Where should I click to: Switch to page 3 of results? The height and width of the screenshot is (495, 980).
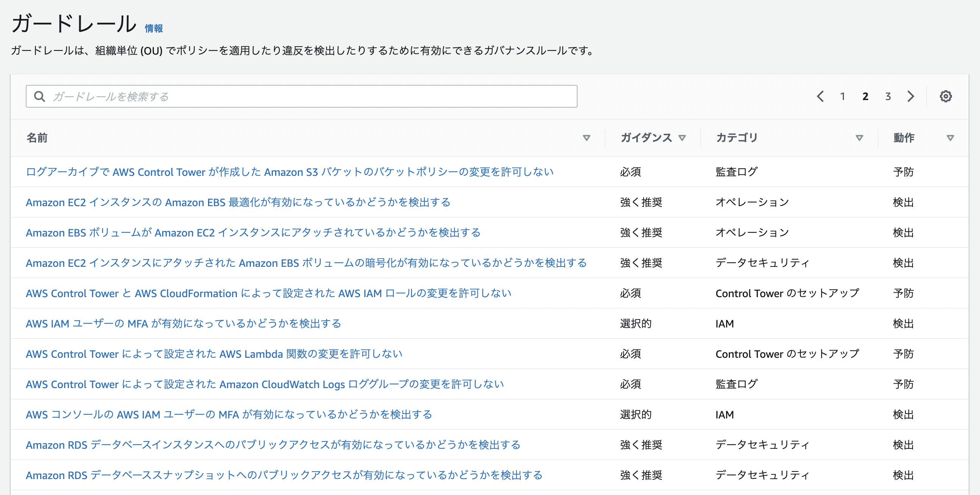click(x=888, y=96)
